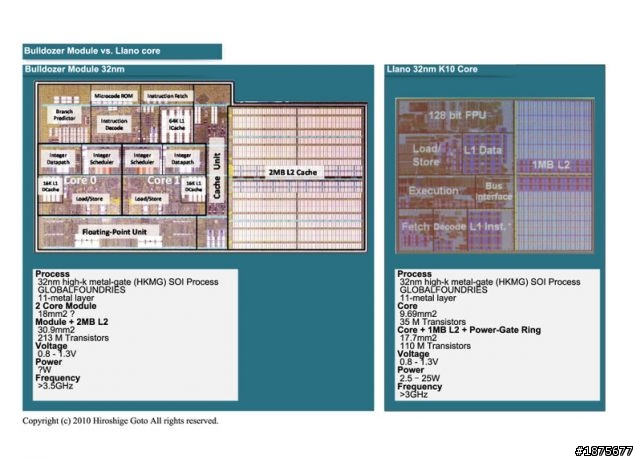Click the "2.5 - 25W" power value
The image size is (640, 459).
pos(420,378)
